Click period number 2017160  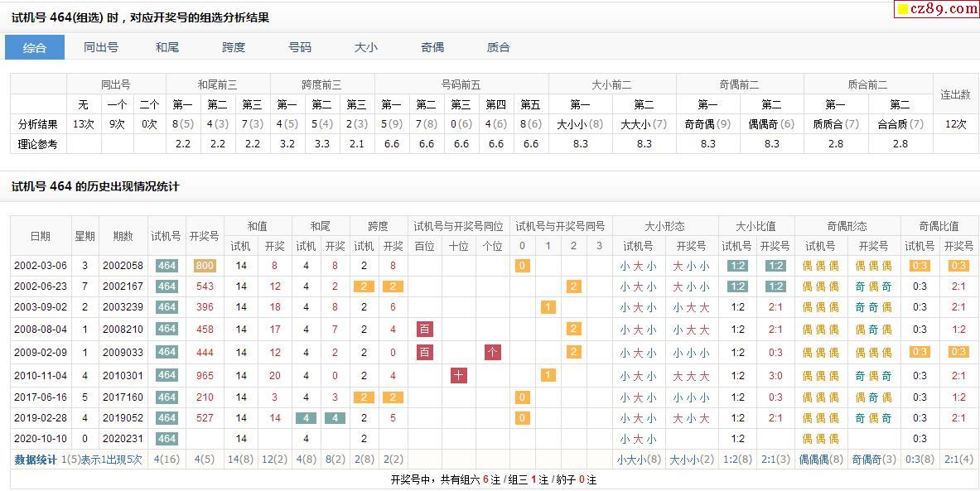pos(123,398)
